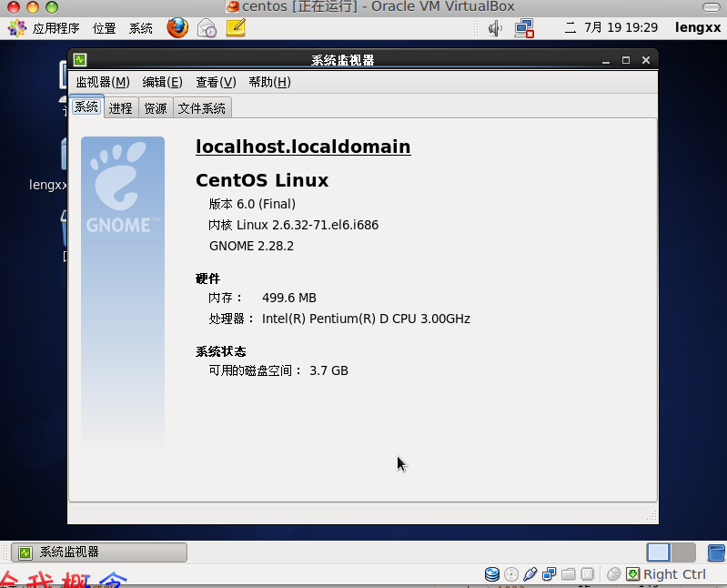Screen dimensions: 727x588
Task: Open the 位置 places menu
Action: pyautogui.click(x=105, y=28)
